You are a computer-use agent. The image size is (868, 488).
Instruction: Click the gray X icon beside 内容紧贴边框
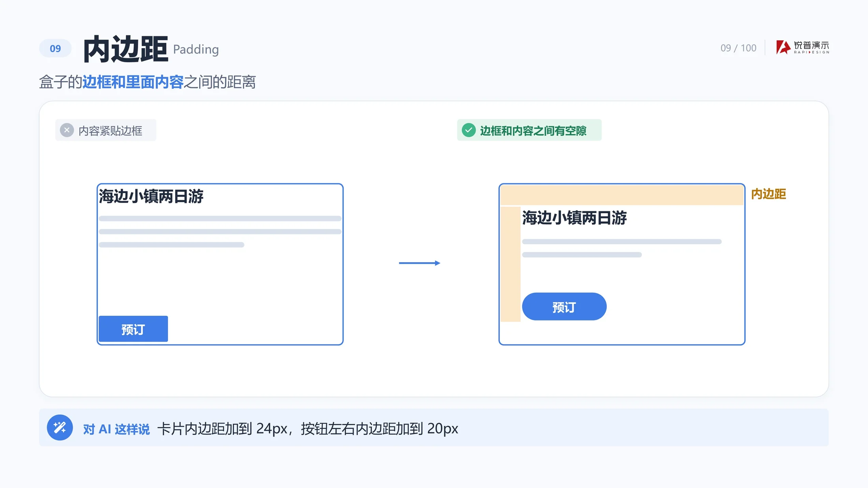67,130
